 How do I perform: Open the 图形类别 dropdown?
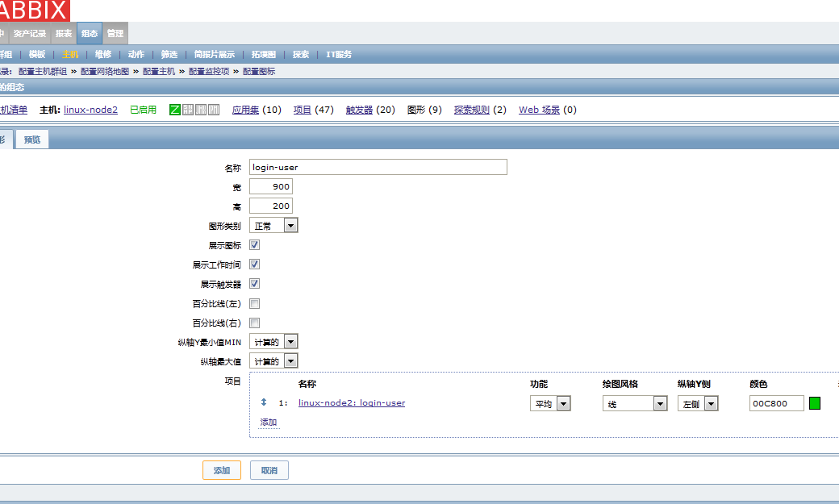[x=273, y=226]
